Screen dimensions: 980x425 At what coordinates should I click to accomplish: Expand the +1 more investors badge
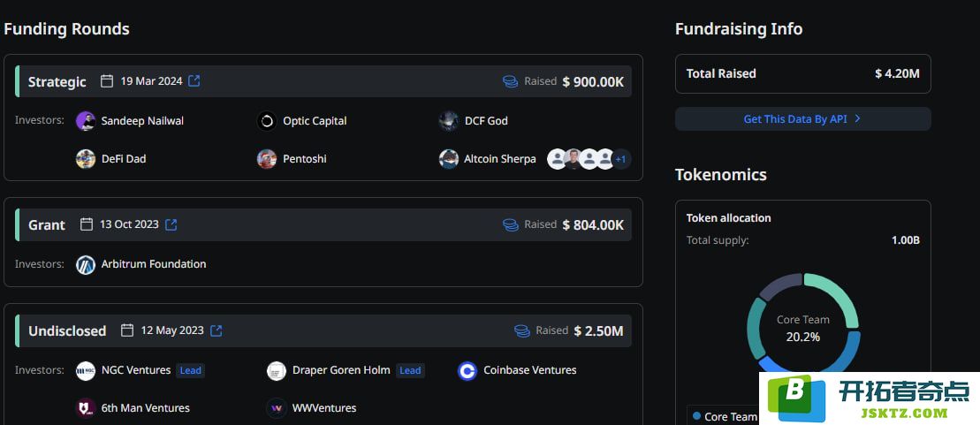620,159
